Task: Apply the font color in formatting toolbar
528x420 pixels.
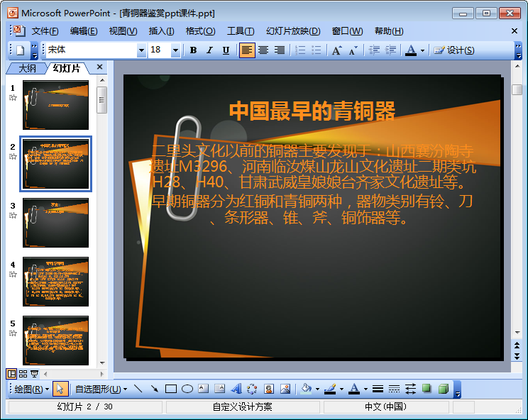Action: [x=410, y=50]
